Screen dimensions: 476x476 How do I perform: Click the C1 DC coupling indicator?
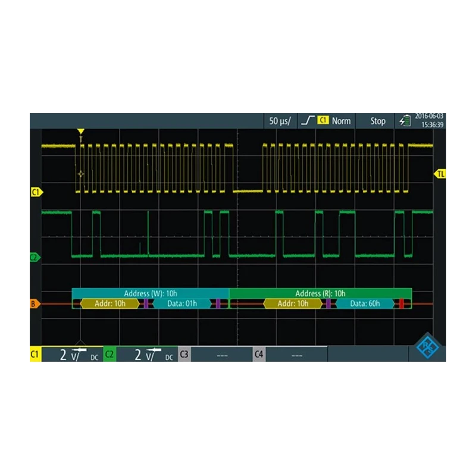coord(95,358)
